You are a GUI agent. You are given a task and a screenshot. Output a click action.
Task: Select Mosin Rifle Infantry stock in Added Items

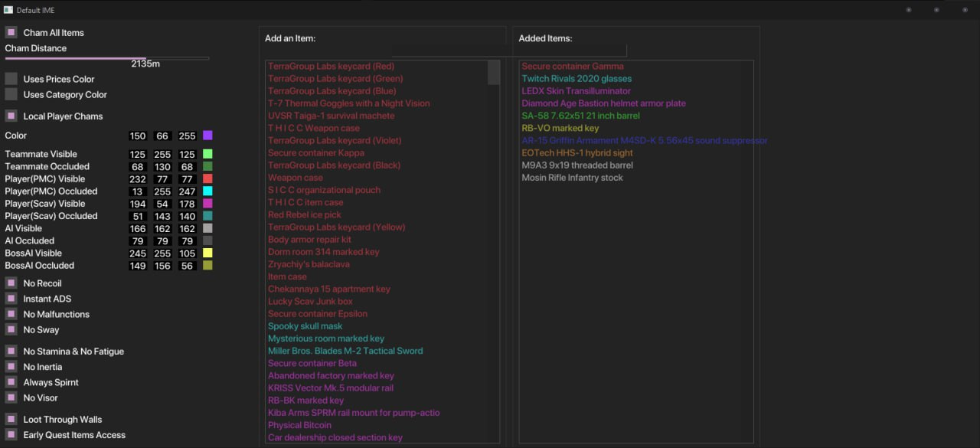[572, 178]
